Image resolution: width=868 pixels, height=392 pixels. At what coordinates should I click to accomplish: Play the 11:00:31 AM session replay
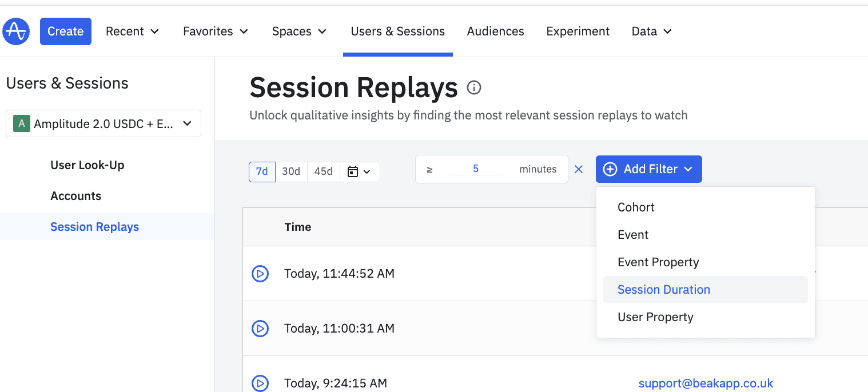260,329
